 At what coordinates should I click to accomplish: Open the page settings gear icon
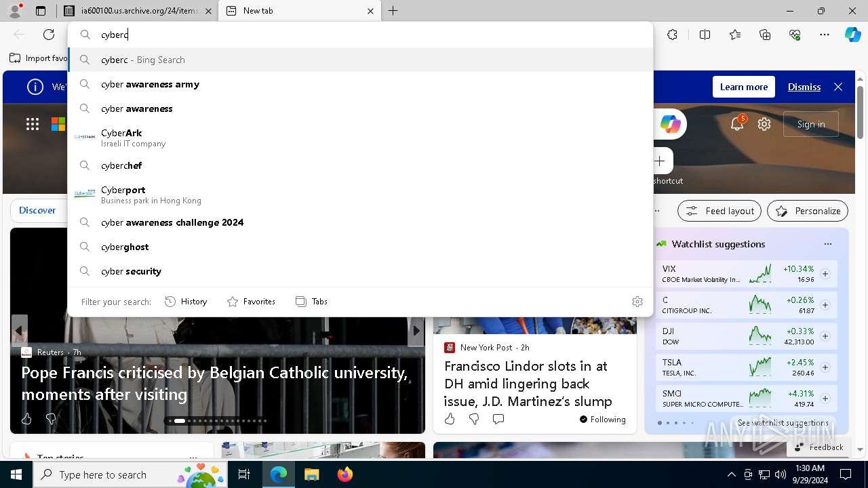pyautogui.click(x=764, y=124)
